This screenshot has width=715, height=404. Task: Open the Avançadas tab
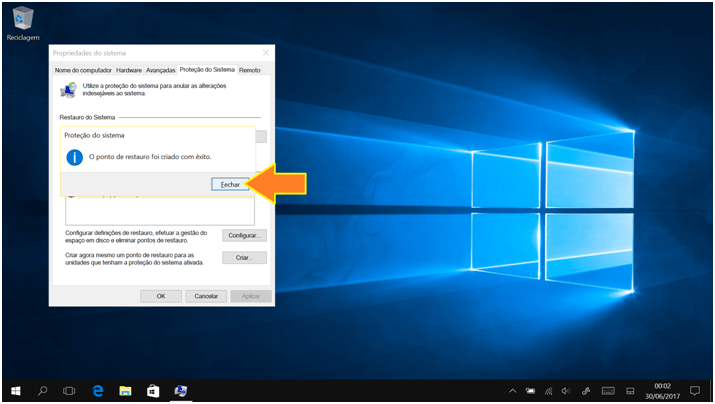160,70
